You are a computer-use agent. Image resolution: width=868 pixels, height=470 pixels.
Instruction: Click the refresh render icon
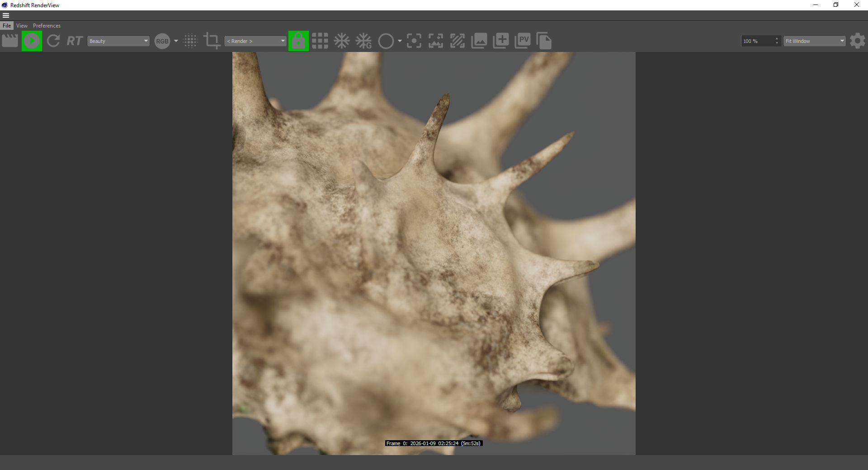(53, 41)
